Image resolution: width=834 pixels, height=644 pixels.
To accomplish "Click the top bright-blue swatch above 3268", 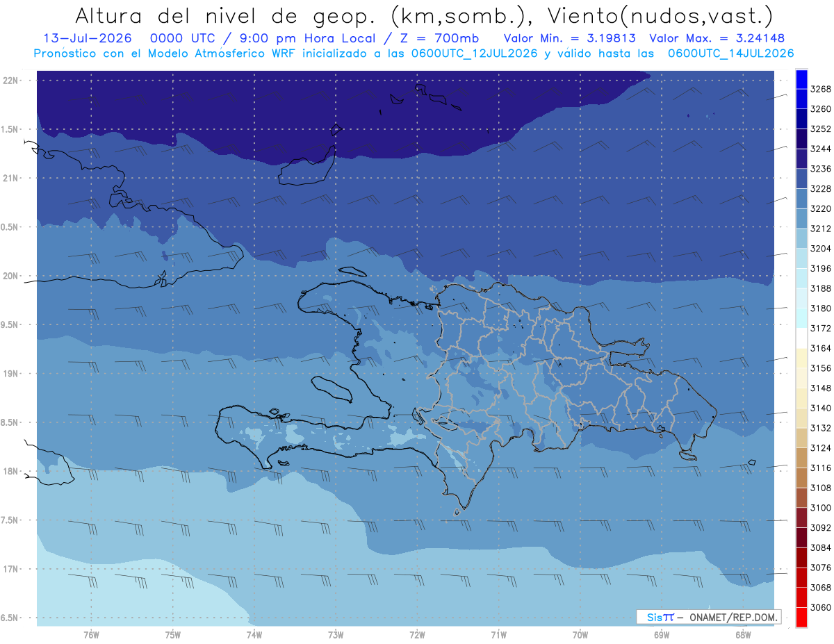I will coord(801,79).
